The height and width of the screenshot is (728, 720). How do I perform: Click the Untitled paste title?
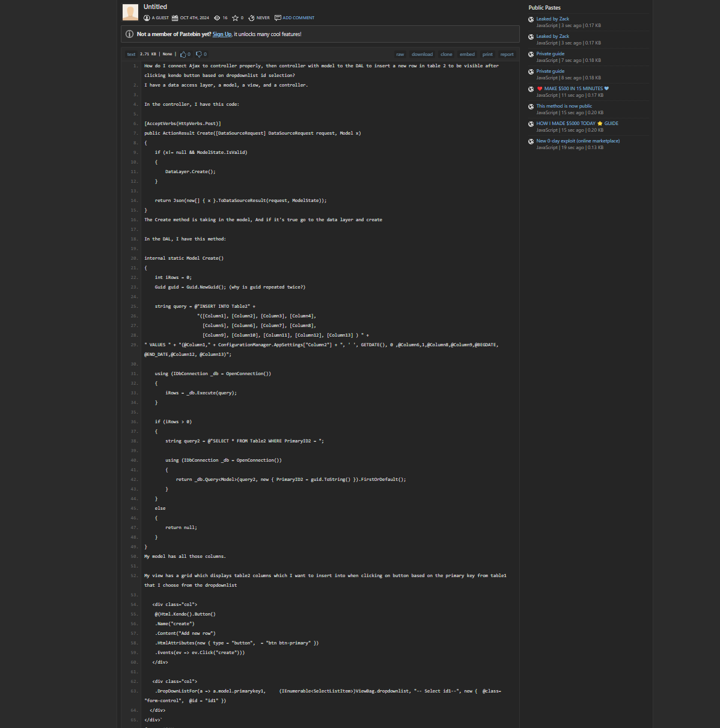click(x=155, y=7)
